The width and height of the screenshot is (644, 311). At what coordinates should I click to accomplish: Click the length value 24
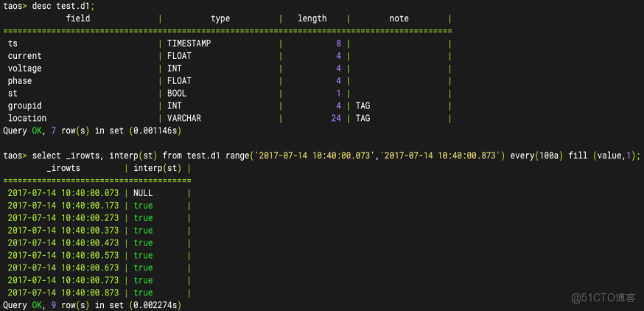[336, 119]
